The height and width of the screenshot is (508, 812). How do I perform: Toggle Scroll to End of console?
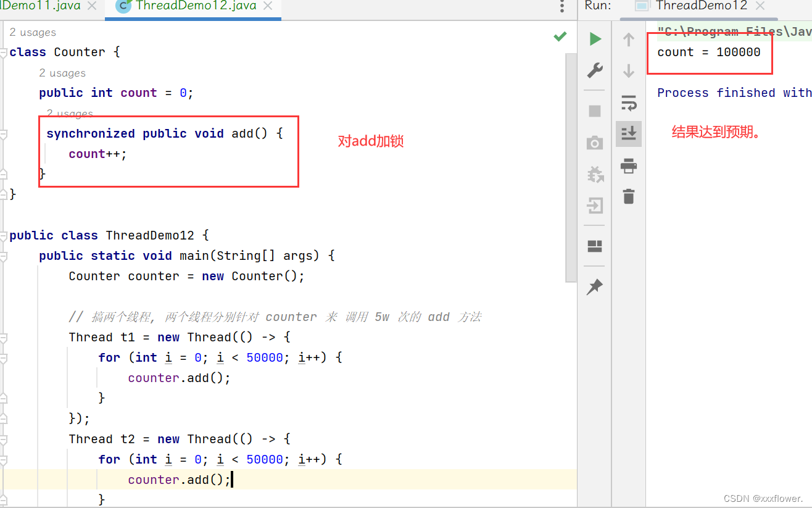(629, 133)
